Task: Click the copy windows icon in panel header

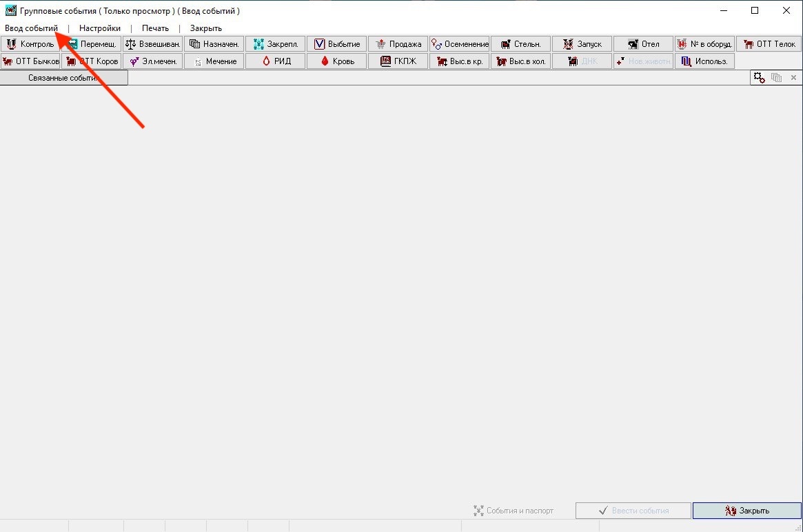Action: click(776, 78)
